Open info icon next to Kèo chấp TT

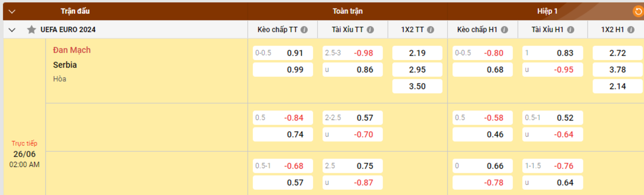[304, 30]
